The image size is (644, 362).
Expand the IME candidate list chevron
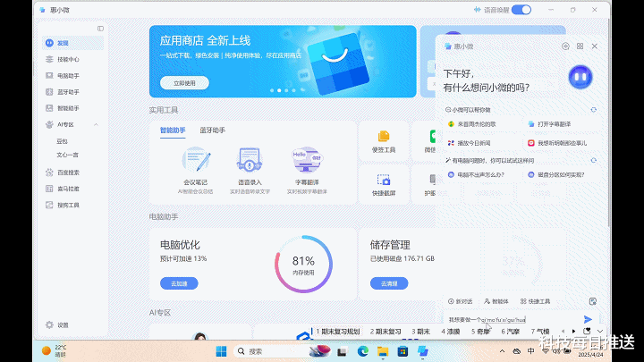pyautogui.click(x=600, y=332)
